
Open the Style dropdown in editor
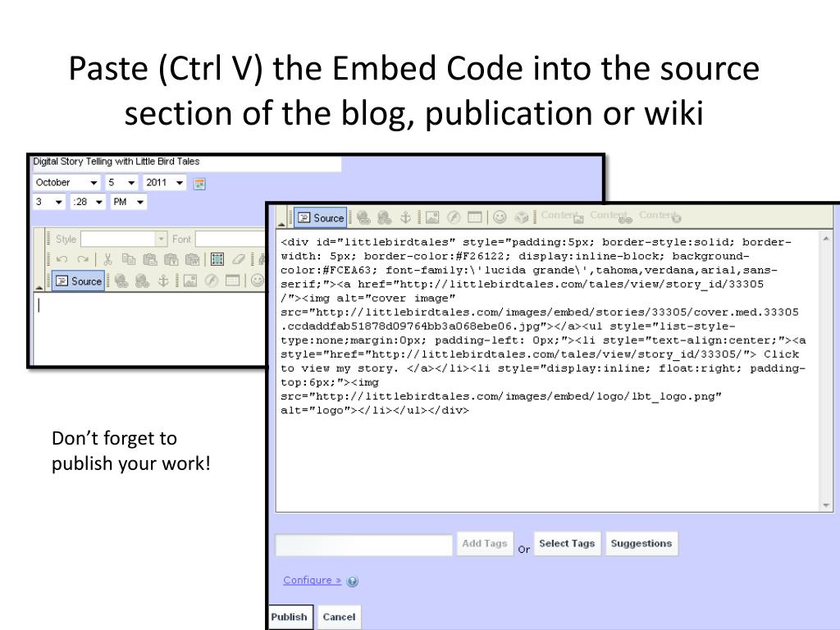pos(124,239)
